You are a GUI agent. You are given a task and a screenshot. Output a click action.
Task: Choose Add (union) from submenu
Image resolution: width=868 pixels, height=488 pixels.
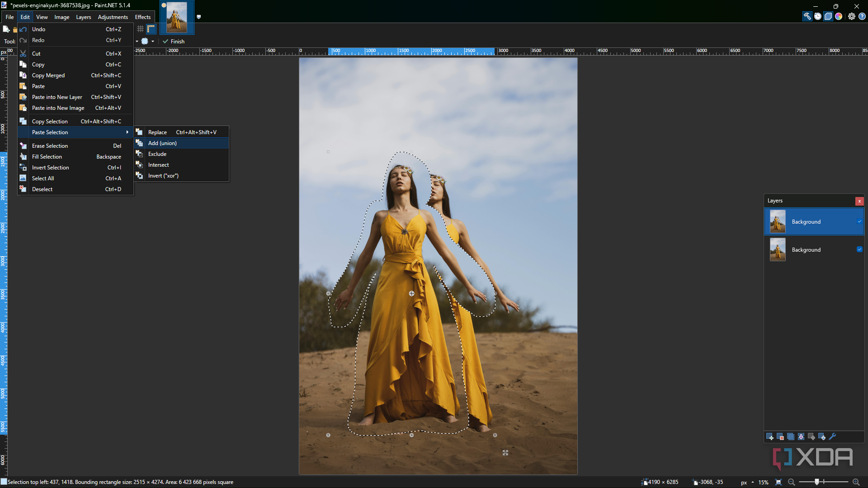point(182,143)
